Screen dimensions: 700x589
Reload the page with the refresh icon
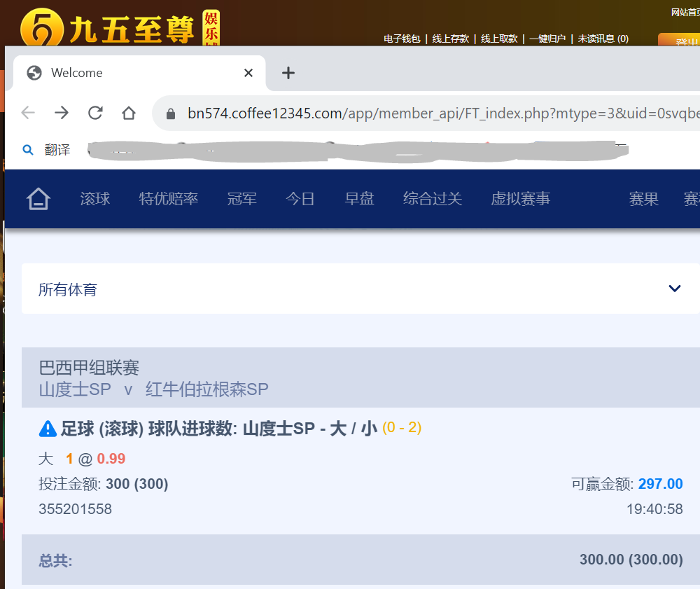(95, 113)
